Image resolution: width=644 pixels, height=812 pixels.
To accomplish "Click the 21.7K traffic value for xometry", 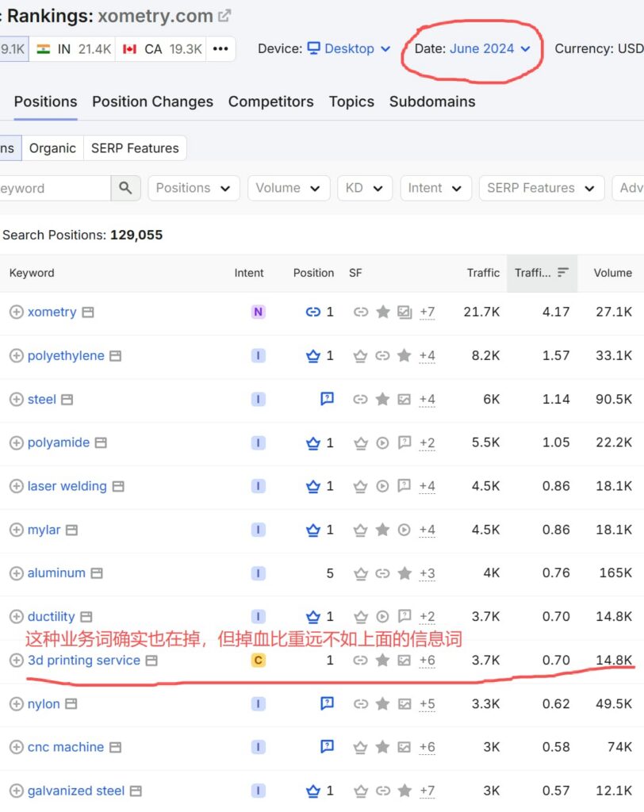I will pyautogui.click(x=481, y=312).
